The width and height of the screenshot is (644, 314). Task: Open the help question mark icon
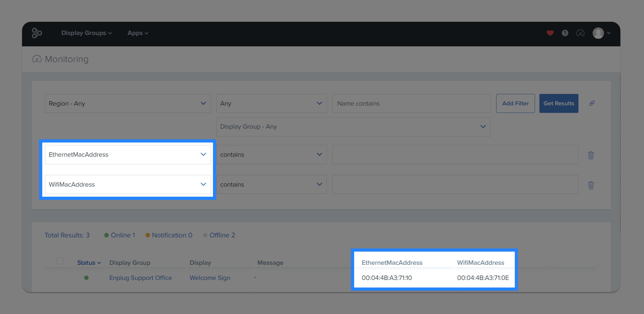tap(565, 33)
